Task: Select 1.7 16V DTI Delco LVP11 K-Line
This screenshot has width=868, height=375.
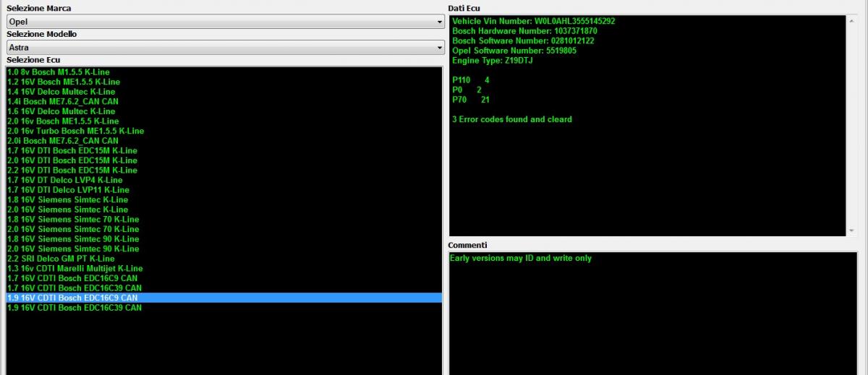Action: coord(224,190)
